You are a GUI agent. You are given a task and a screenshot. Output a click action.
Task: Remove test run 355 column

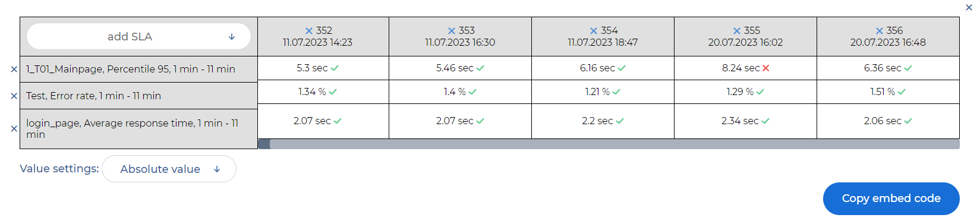[737, 31]
